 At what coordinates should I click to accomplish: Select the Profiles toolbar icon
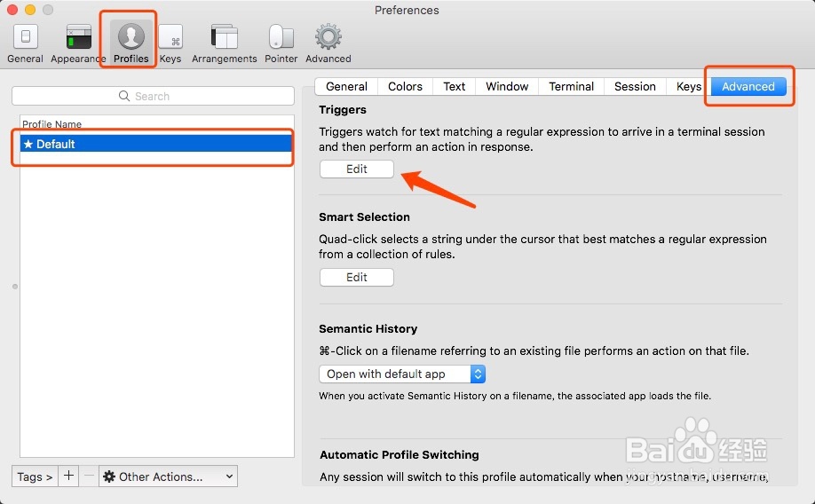click(131, 43)
